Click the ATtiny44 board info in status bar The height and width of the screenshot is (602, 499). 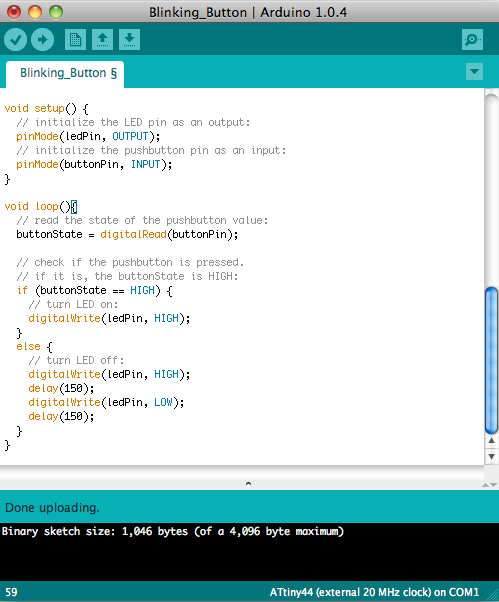click(374, 592)
